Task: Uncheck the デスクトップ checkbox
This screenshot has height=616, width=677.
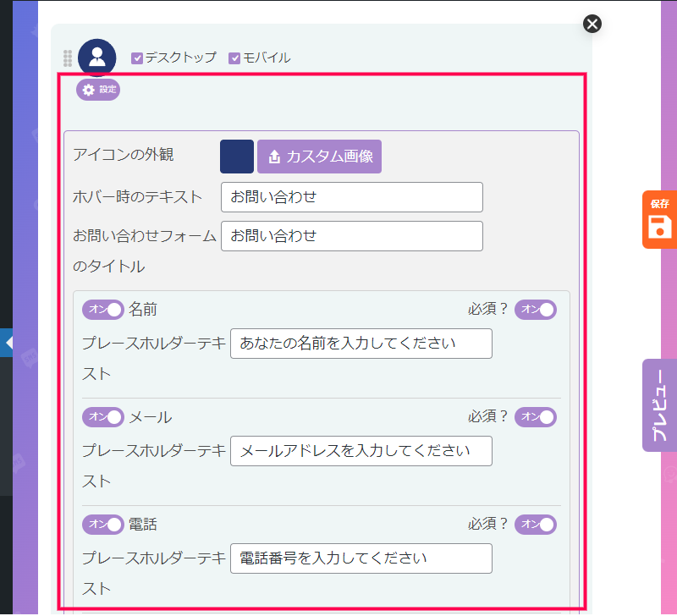Action: (137, 58)
